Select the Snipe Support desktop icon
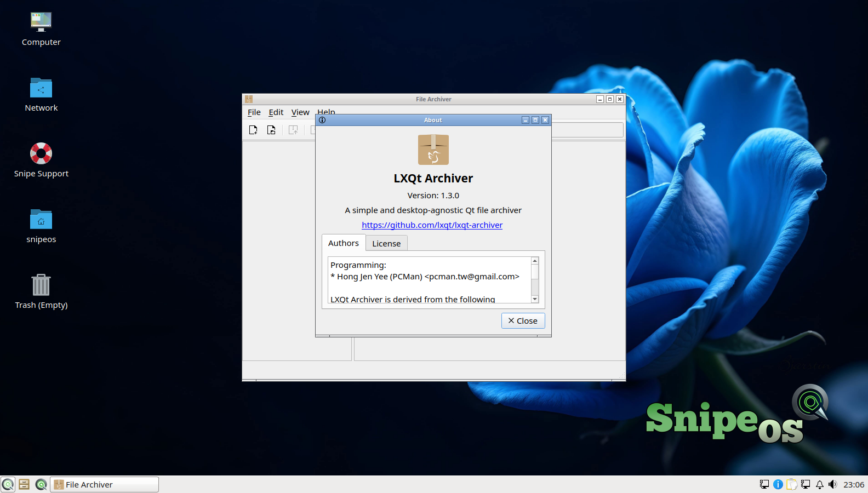Viewport: 868px width, 493px height. tap(41, 160)
